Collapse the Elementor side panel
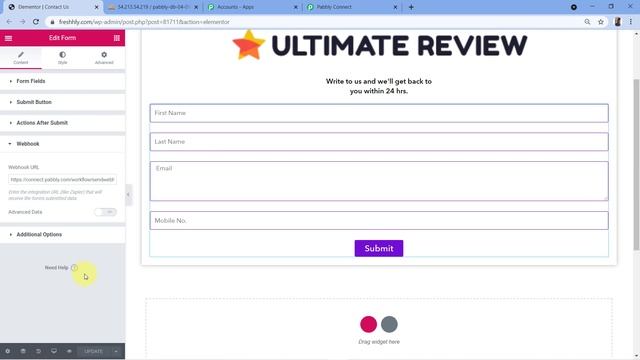This screenshot has height=360, width=640. coord(129,195)
